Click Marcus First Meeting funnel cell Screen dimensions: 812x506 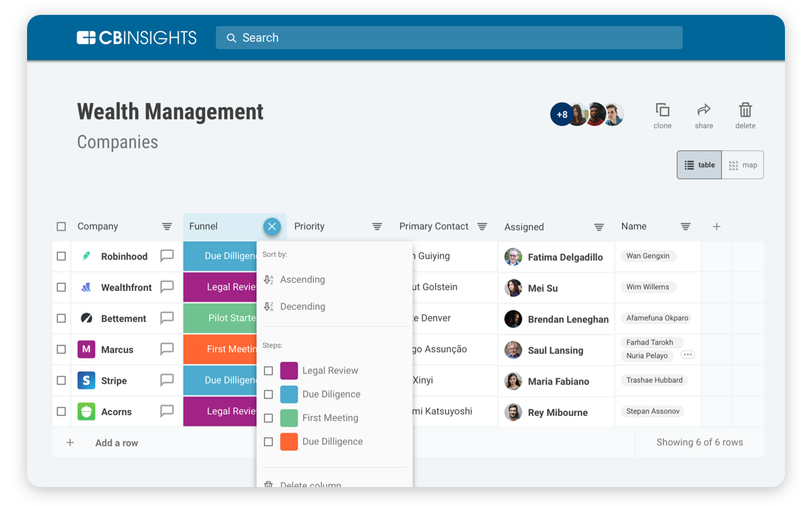click(x=220, y=349)
